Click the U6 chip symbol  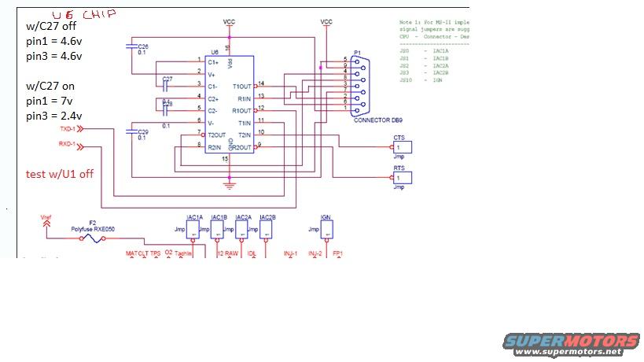230,104
